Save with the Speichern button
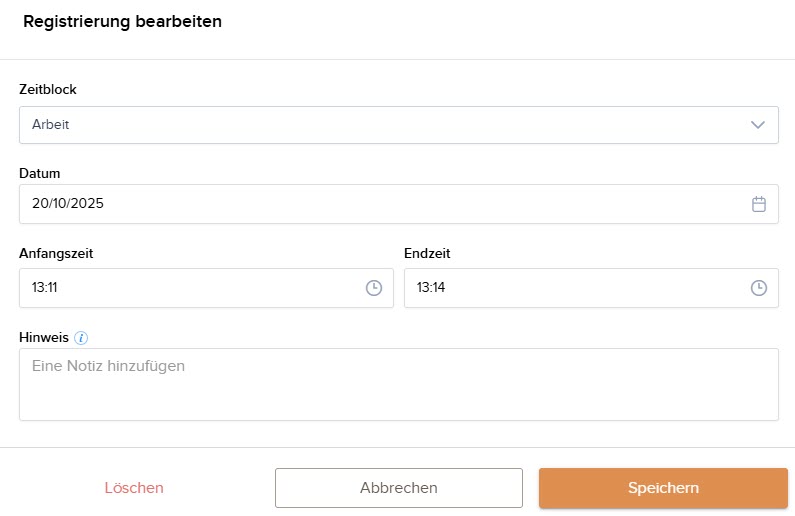Screen dimensions: 795x516 663,488
